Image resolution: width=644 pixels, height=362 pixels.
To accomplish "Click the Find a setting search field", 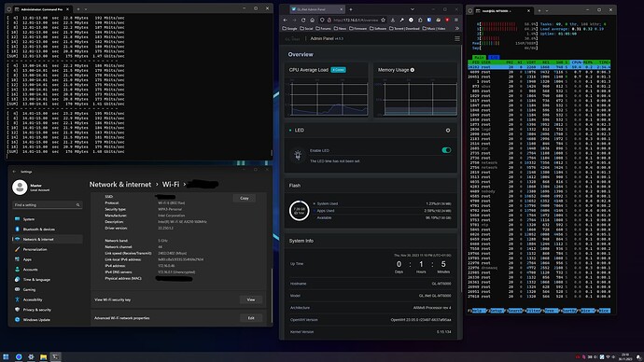I will click(48, 205).
